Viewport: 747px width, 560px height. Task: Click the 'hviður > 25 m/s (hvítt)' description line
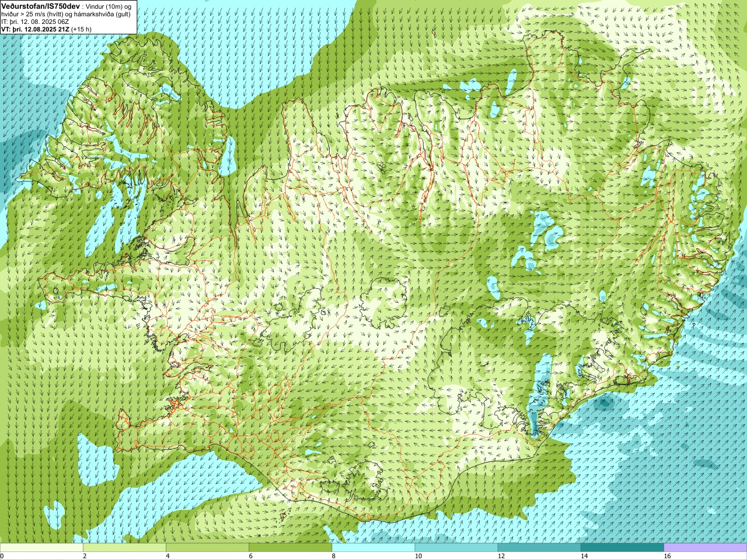[x=67, y=13]
